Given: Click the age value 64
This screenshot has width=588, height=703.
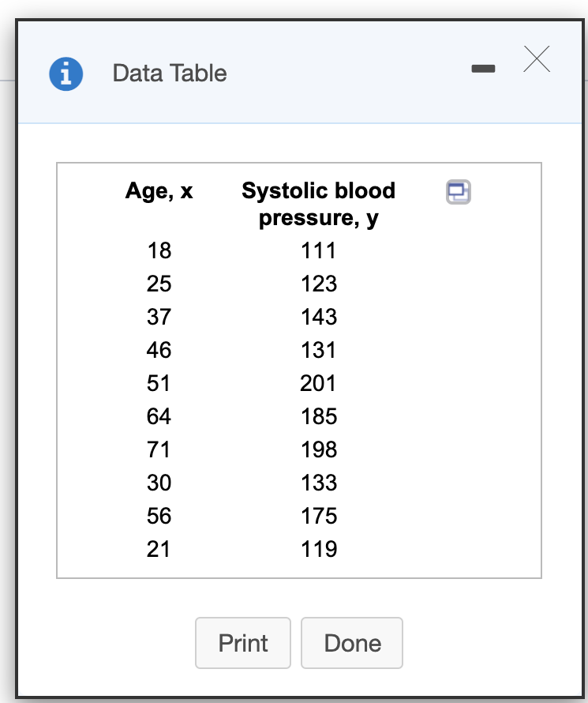Looking at the screenshot, I should click(x=159, y=416).
